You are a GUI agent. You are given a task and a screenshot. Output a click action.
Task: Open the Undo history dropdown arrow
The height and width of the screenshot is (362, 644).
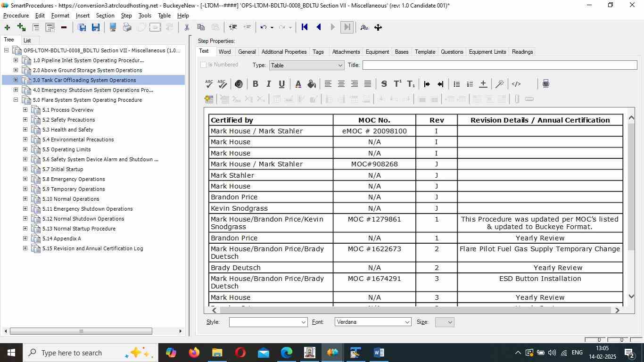(x=272, y=27)
